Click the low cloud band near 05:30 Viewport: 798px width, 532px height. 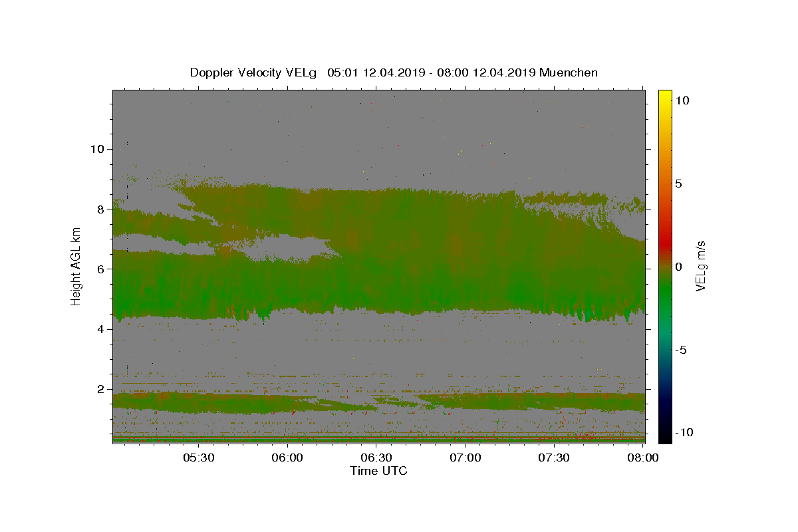[x=198, y=402]
